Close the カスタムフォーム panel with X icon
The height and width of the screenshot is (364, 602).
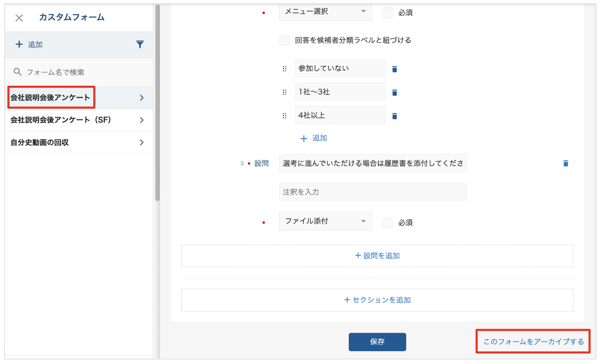tap(19, 18)
